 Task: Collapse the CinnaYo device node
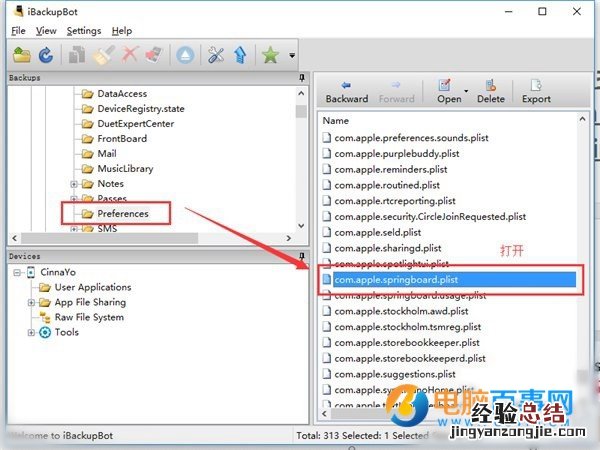click(17, 272)
